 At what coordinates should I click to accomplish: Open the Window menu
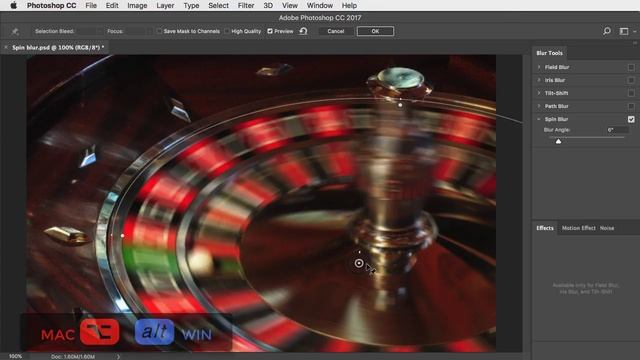point(320,5)
